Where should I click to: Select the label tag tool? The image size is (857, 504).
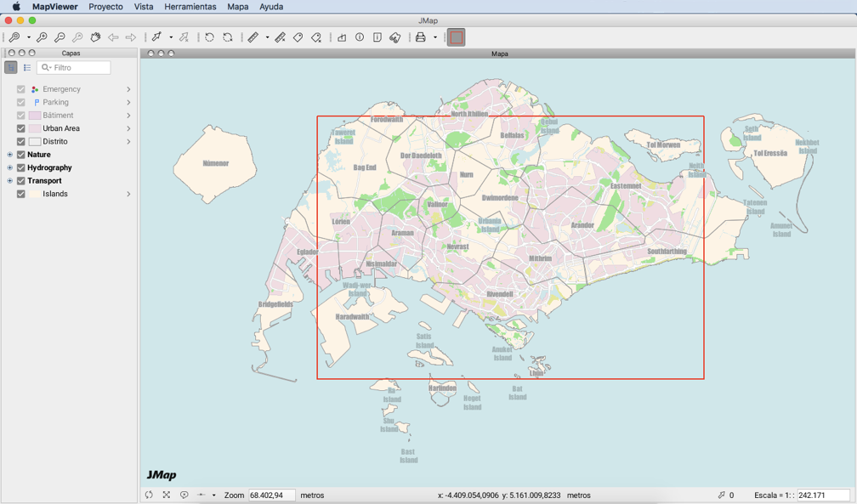(298, 37)
